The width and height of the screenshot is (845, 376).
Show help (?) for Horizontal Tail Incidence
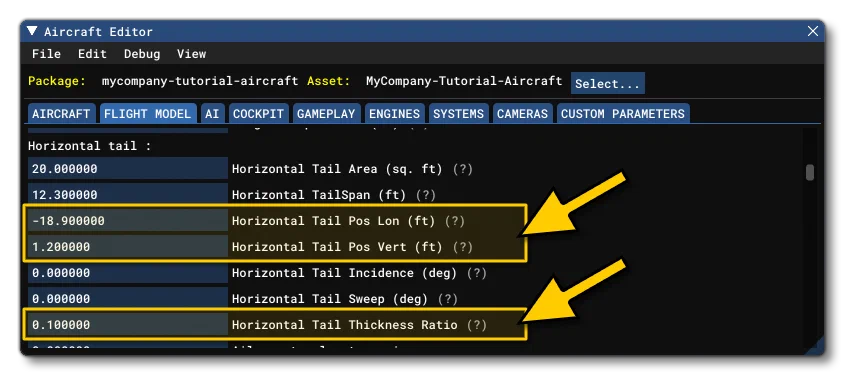[x=476, y=273]
